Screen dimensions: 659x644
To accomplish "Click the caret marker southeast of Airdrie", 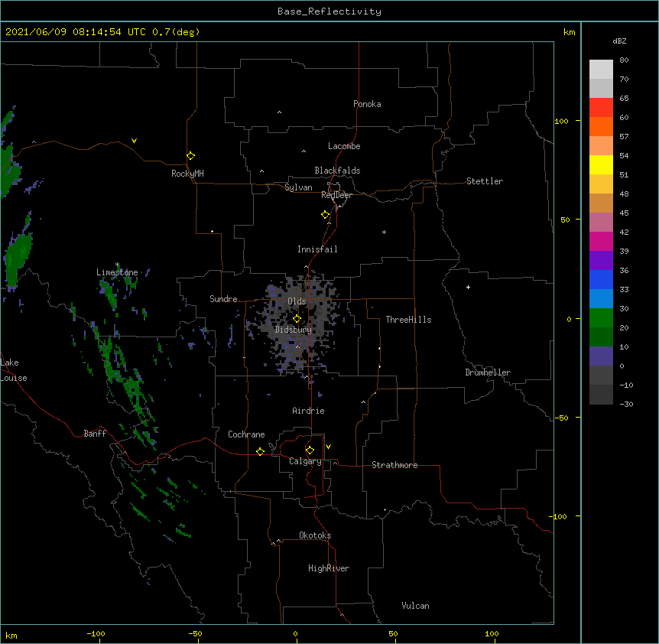I will click(x=364, y=402).
